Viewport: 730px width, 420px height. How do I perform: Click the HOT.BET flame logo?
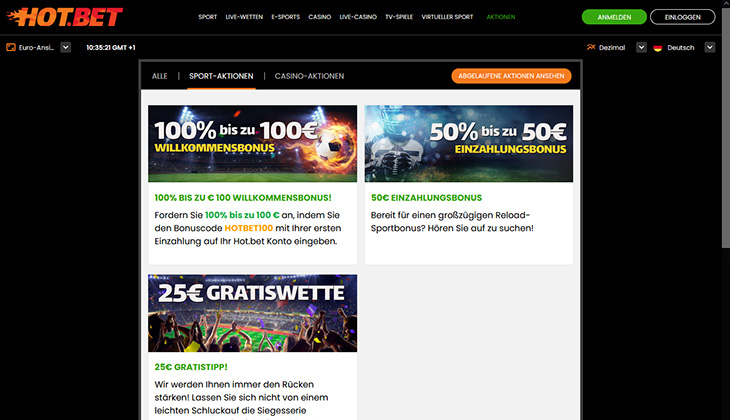coord(65,17)
